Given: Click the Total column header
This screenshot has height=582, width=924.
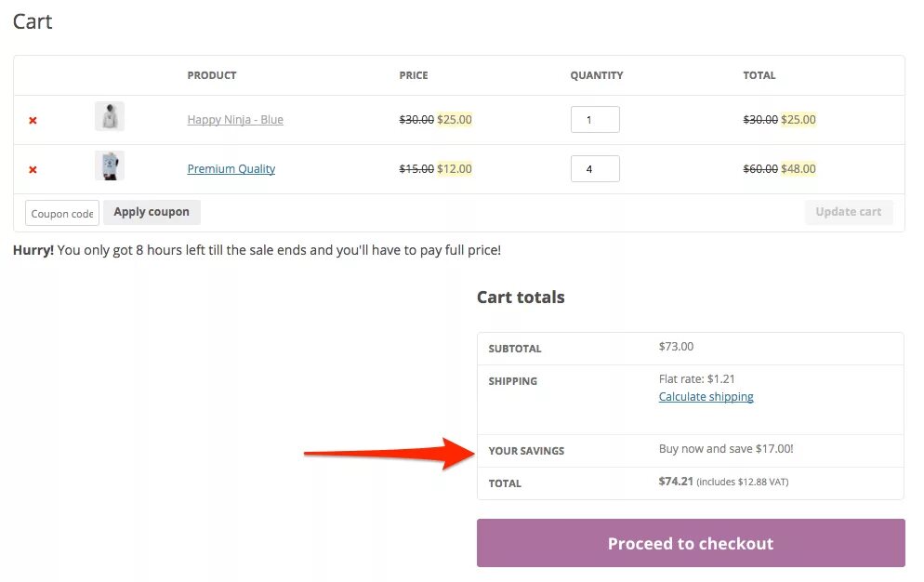Looking at the screenshot, I should pos(759,75).
